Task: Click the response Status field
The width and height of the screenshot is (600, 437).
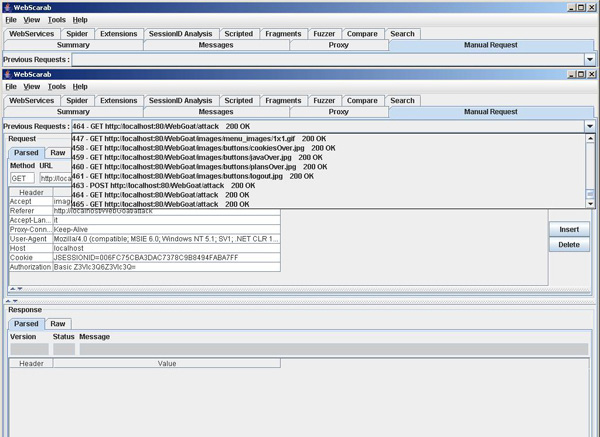Action: [x=64, y=349]
